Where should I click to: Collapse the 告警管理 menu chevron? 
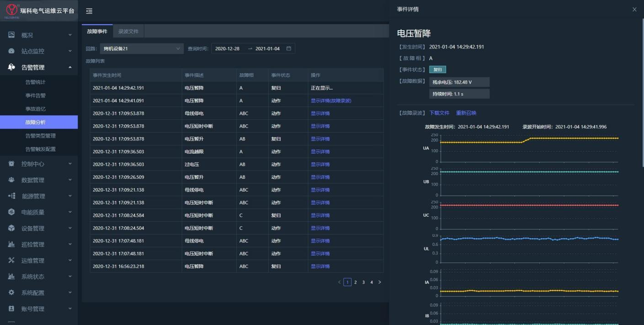pos(70,67)
